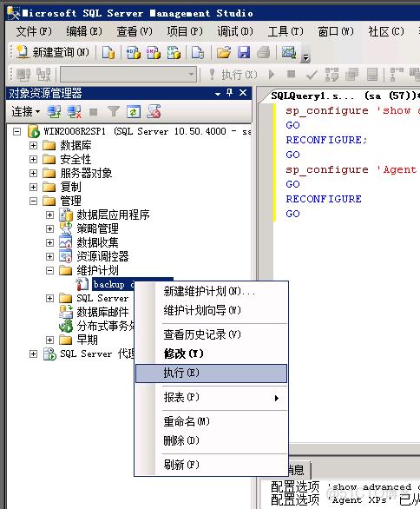
Task: Expand the 数据层应用程序 node
Action: click(x=49, y=215)
